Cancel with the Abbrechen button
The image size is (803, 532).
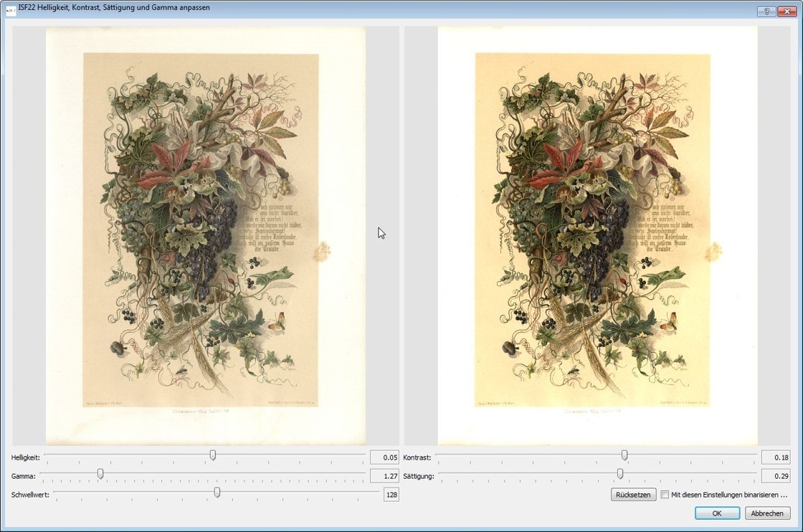tap(767, 513)
